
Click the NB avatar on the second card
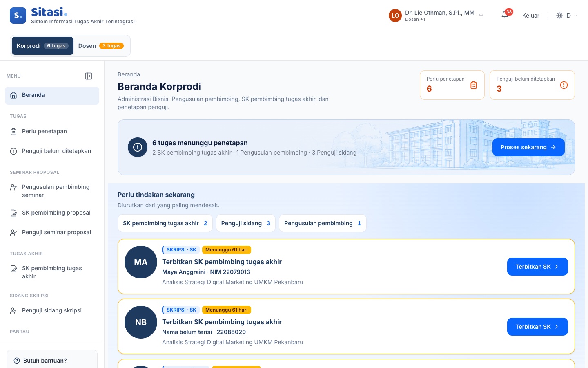coord(141,322)
